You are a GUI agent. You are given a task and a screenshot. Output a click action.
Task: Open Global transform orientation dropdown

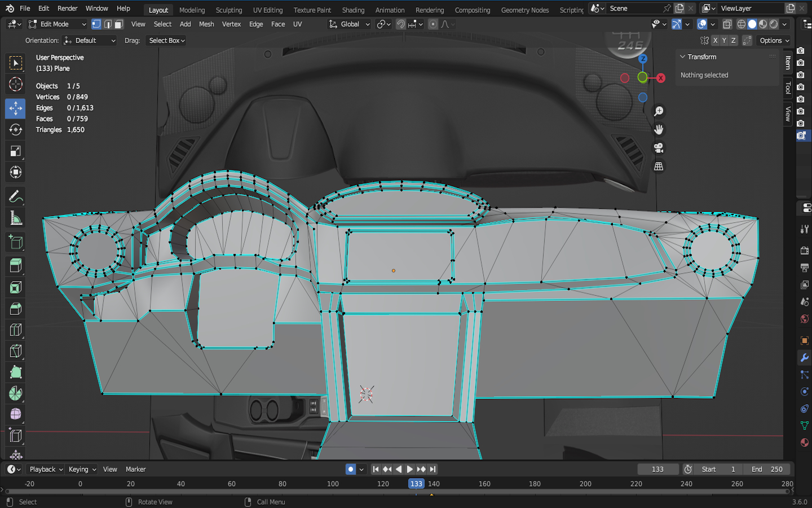[350, 24]
